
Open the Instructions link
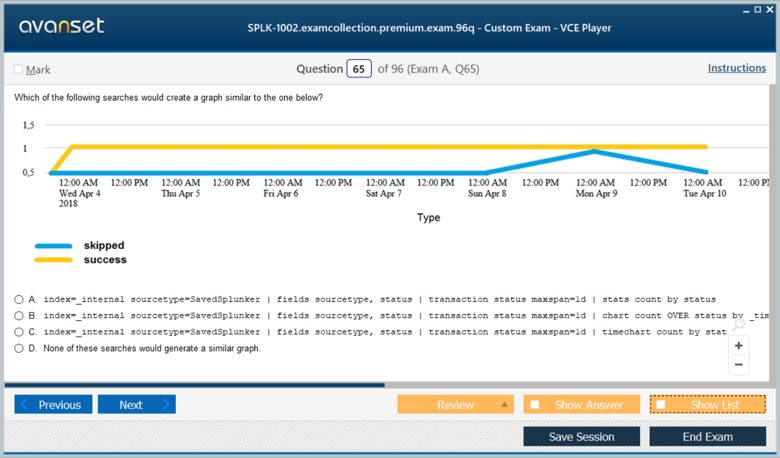[737, 68]
